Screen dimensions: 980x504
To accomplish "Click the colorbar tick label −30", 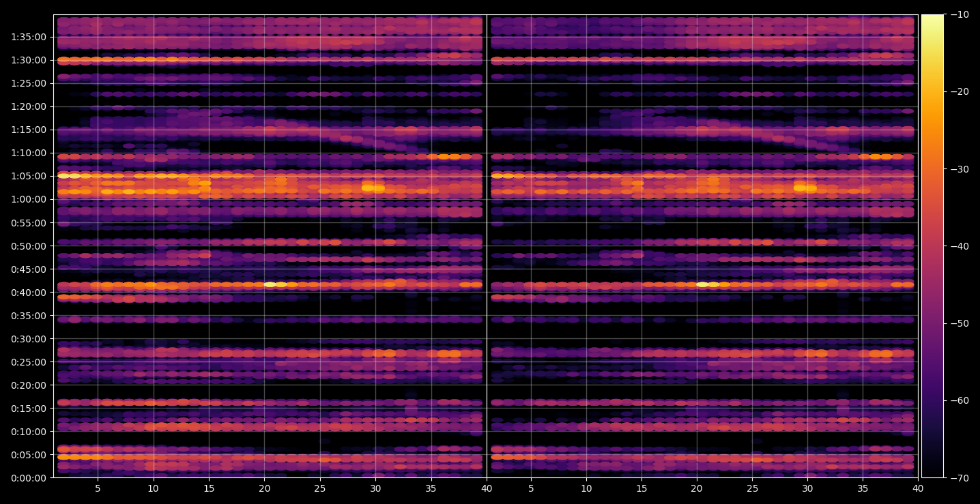I will pos(960,168).
